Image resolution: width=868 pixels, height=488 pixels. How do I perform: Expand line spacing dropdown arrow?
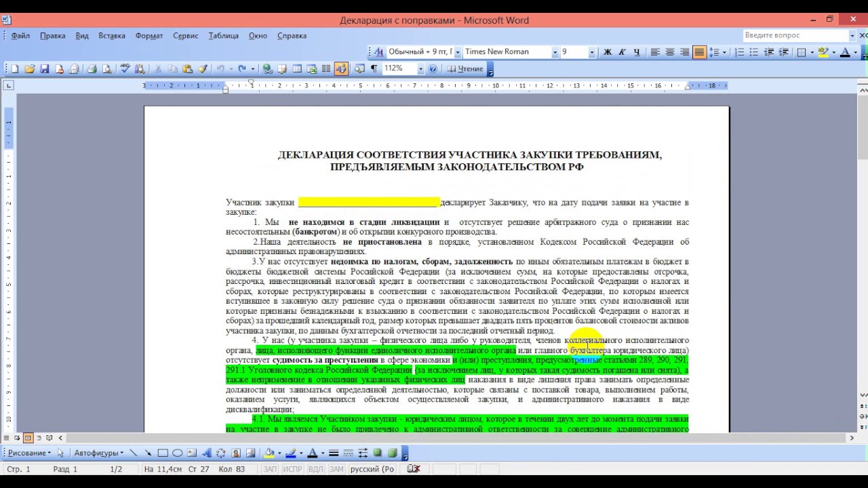coord(724,52)
